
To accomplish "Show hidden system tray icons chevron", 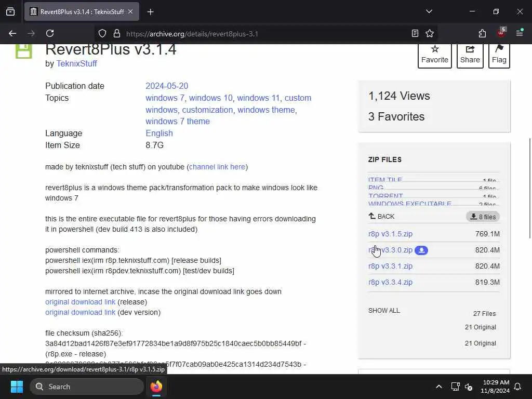I will tap(438, 387).
